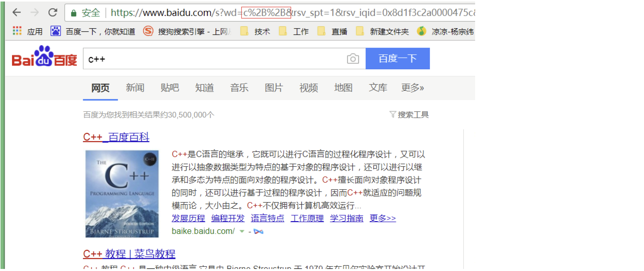Click the 百度一下 search button

[x=398, y=59]
